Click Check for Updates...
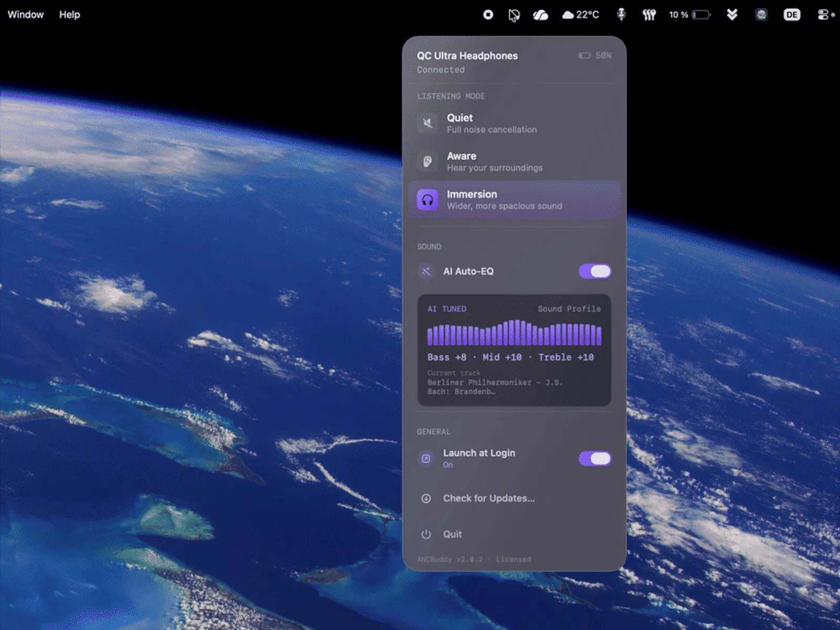This screenshot has width=840, height=630. pyautogui.click(x=489, y=498)
